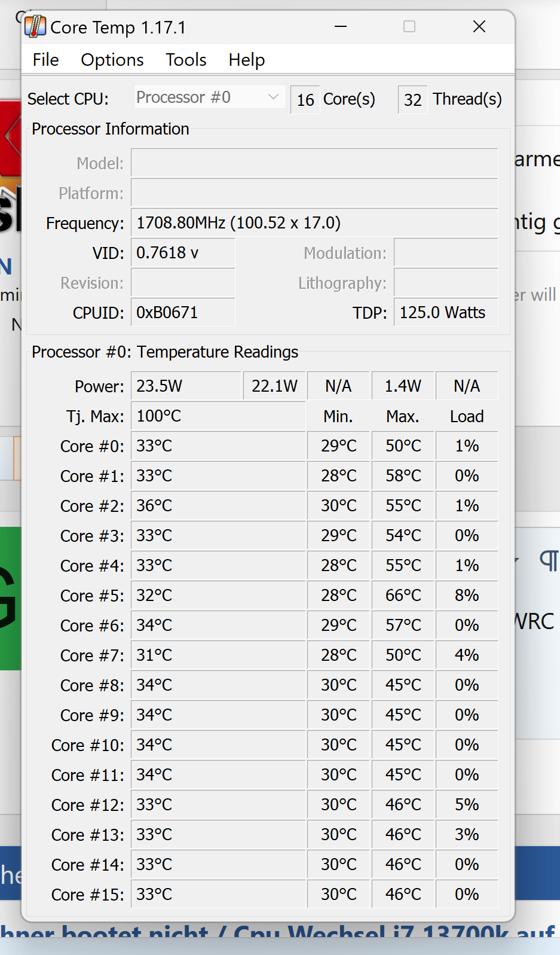Click the Min. column header

tap(338, 416)
